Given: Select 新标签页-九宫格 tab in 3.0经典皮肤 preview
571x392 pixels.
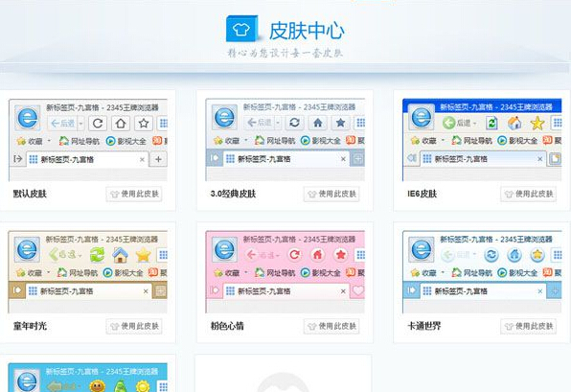Looking at the screenshot, I should [285, 159].
